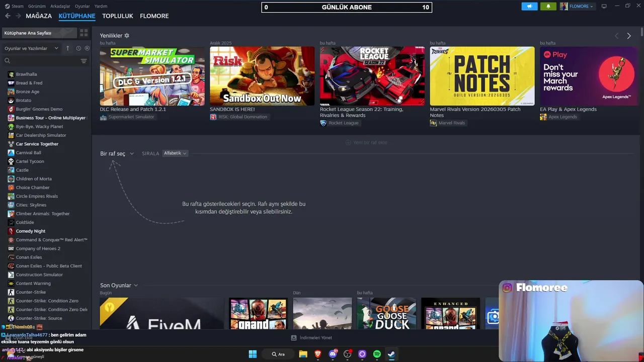
Task: Click the Supermarket Simulator source icon
Action: pyautogui.click(x=103, y=117)
